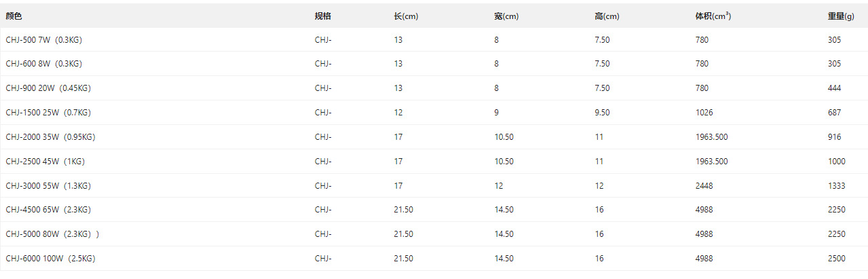The height and width of the screenshot is (279, 868).
Task: Click the 重量(g) column header
Action: tap(842, 16)
